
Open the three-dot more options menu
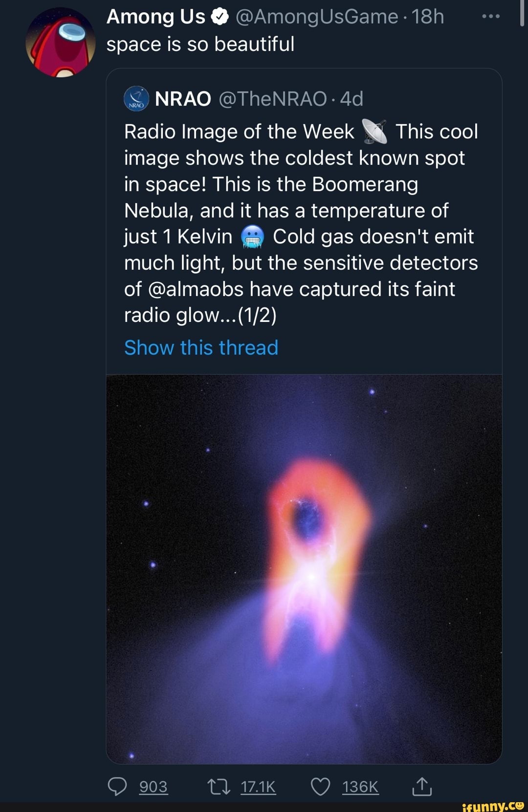[x=490, y=17]
